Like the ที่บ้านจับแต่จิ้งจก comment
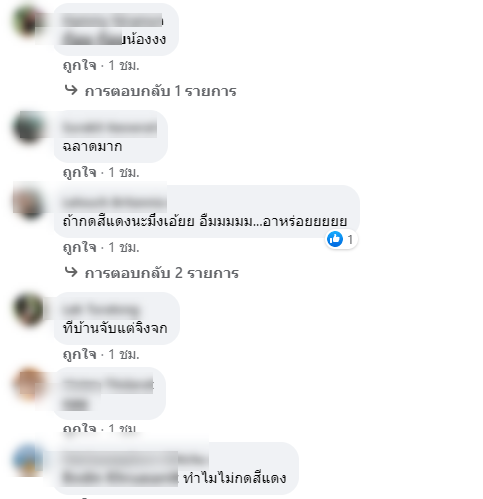This screenshot has height=499, width=483. click(80, 354)
